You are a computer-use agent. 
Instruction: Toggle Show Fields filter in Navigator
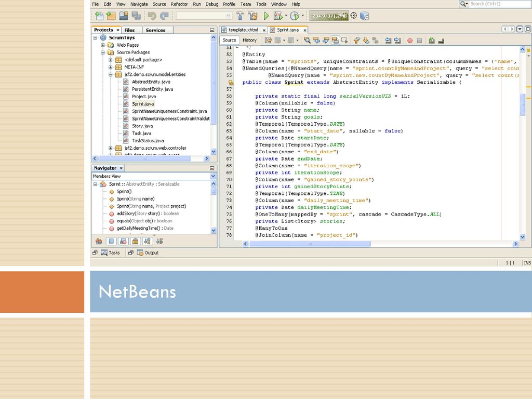(x=111, y=241)
